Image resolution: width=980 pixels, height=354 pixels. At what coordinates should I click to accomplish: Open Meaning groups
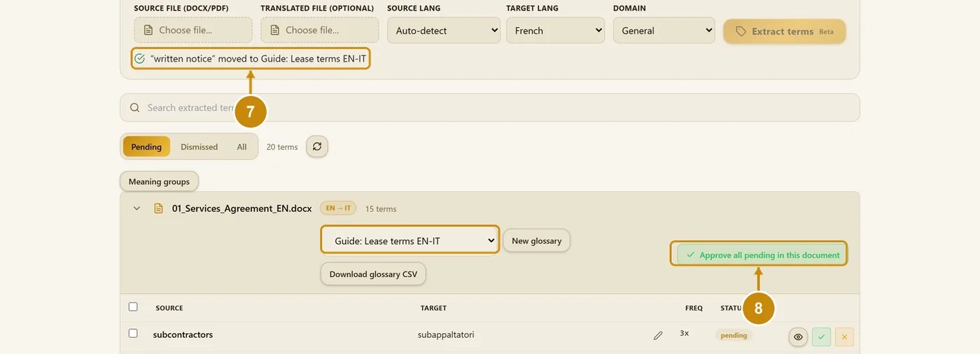point(159,181)
